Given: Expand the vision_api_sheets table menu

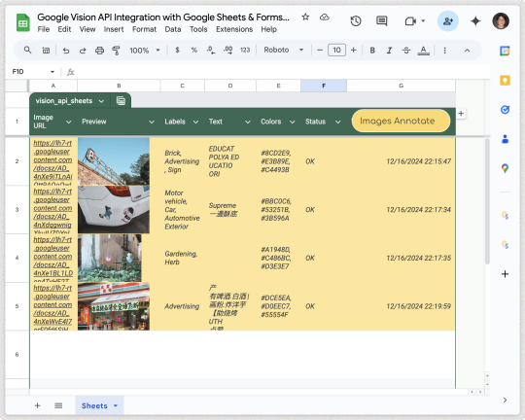Looking at the screenshot, I should point(101,101).
